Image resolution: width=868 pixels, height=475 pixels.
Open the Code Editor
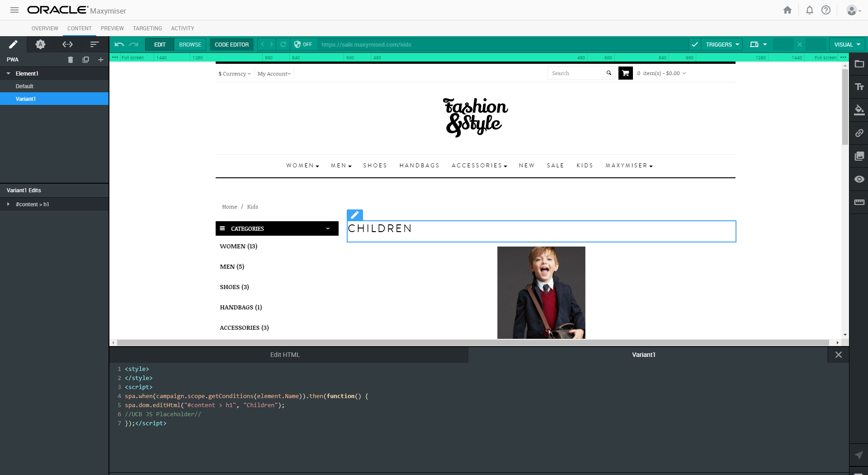pyautogui.click(x=232, y=44)
